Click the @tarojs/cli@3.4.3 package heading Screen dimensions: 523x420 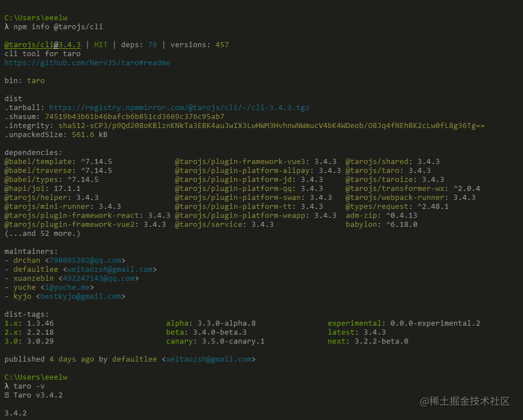click(x=42, y=45)
